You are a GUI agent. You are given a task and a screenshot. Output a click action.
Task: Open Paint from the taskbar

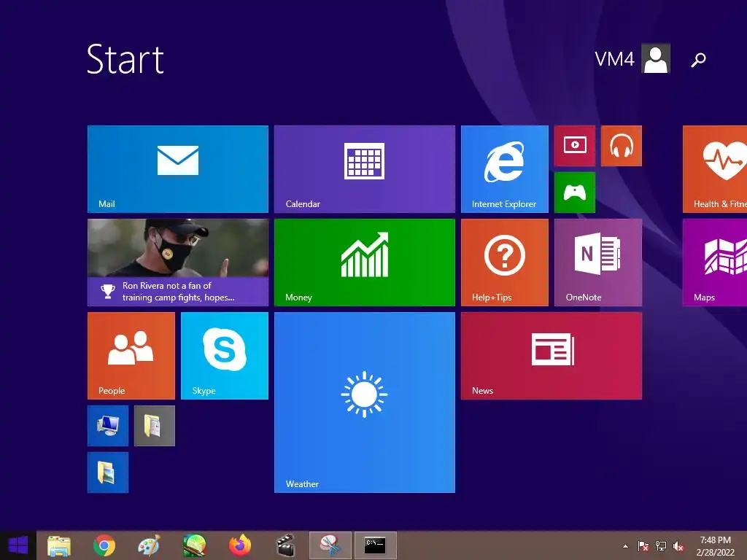coord(149,545)
